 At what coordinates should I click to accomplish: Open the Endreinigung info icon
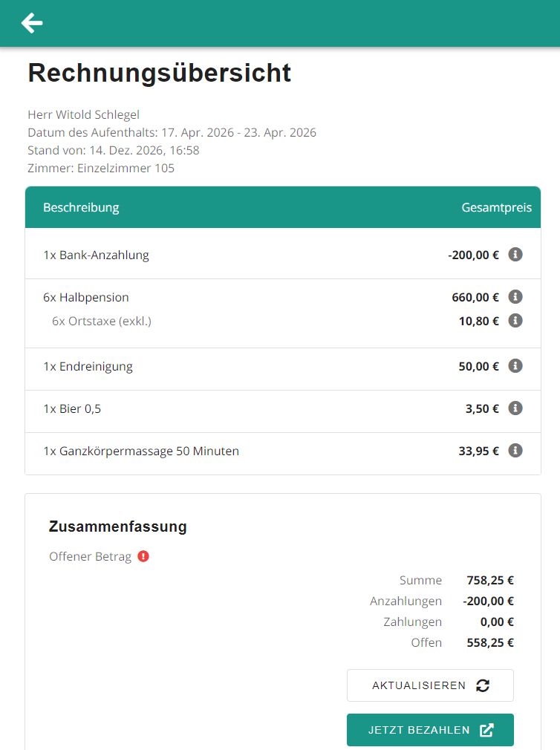515,365
